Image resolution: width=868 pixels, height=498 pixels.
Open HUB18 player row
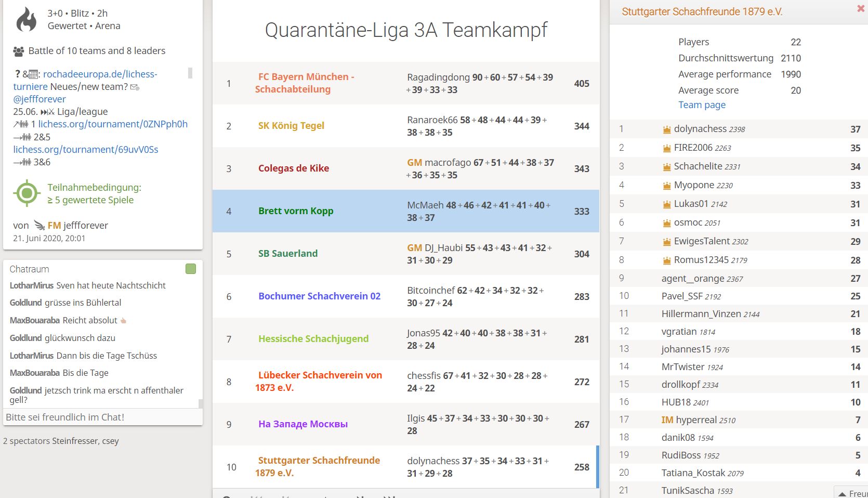739,402
